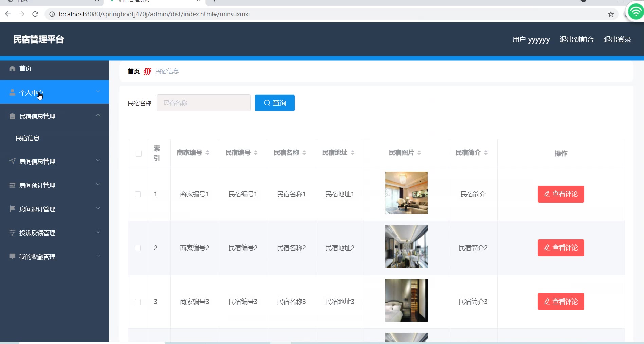The width and height of the screenshot is (644, 344).
Task: Click the 民宿管理平台 title
Action: click(39, 39)
